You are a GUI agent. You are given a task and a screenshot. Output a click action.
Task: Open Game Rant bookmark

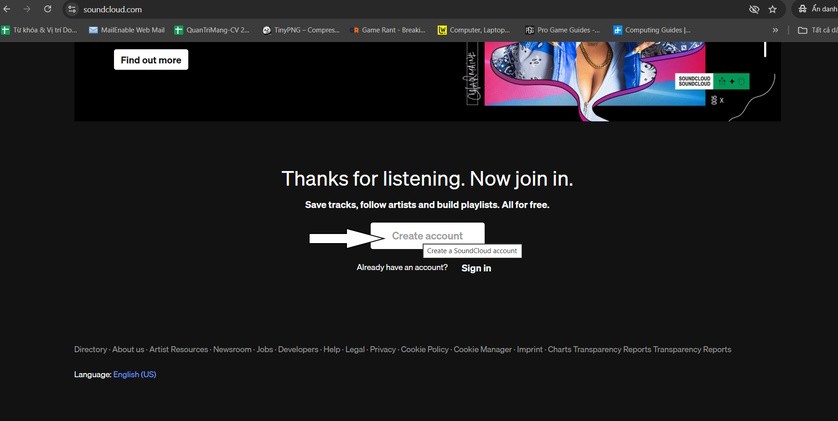pos(389,30)
